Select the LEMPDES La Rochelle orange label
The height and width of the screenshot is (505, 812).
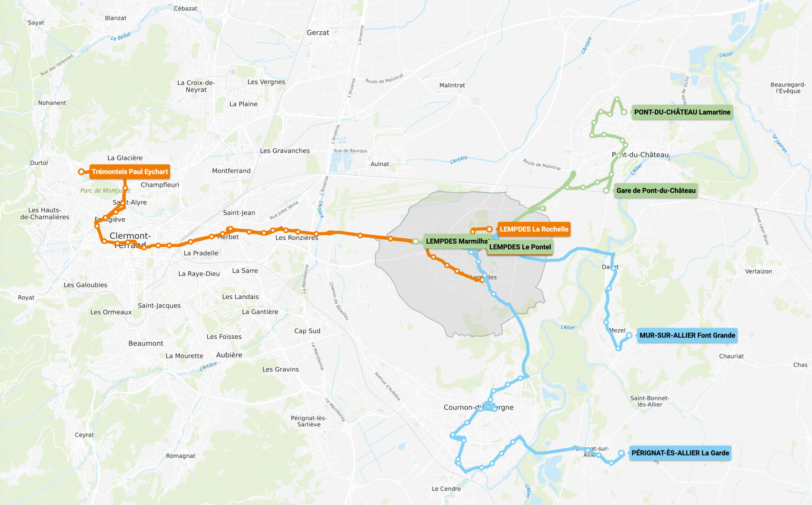tap(534, 230)
